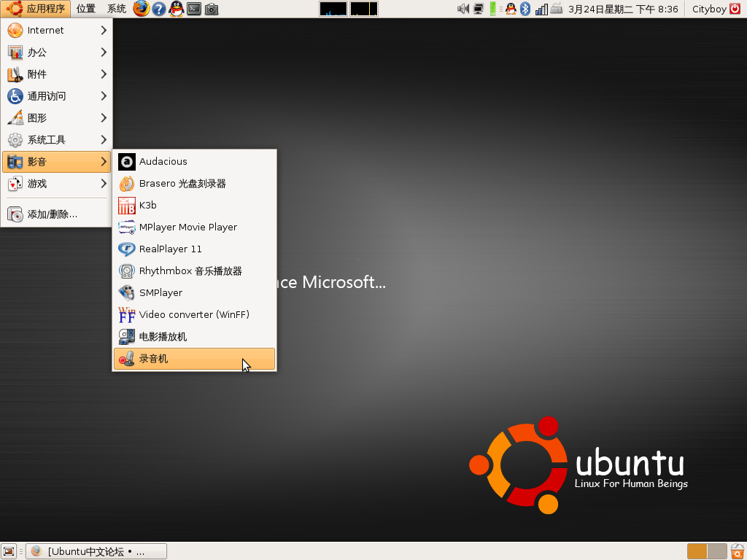This screenshot has height=560, width=747.
Task: Expand the 影音 submenu arrow
Action: click(104, 162)
